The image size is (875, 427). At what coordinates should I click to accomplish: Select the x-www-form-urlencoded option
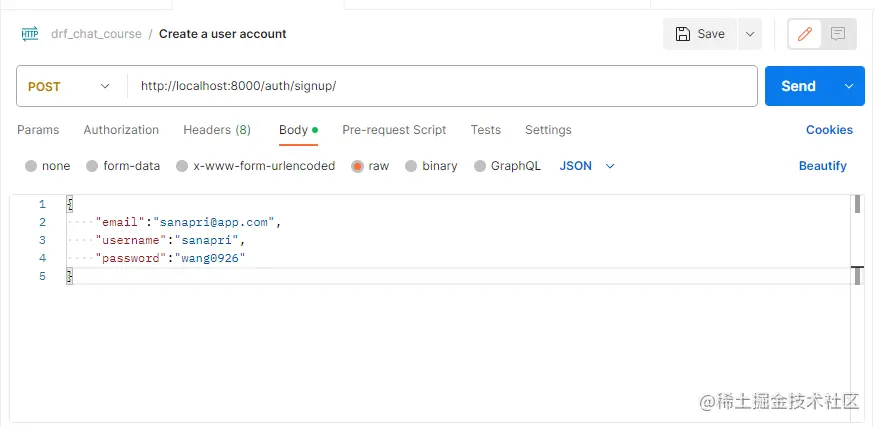(255, 166)
